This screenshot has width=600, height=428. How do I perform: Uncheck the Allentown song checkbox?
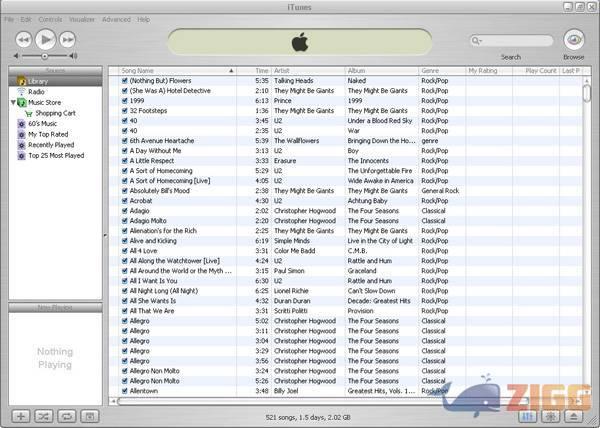[x=124, y=391]
